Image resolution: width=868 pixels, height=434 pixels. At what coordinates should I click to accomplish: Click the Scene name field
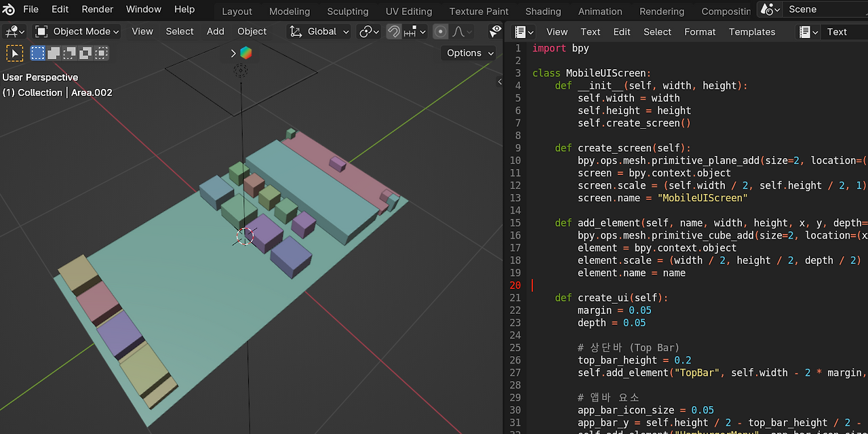click(824, 9)
